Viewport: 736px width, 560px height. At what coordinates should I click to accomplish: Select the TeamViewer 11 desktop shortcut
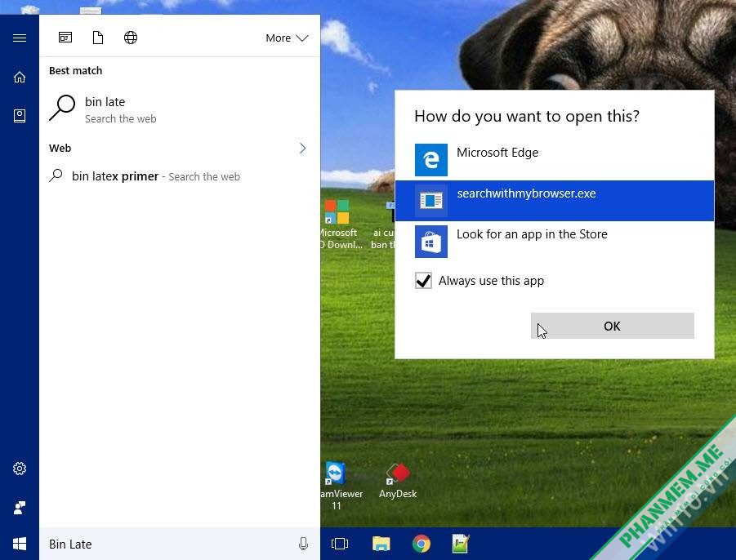341,487
